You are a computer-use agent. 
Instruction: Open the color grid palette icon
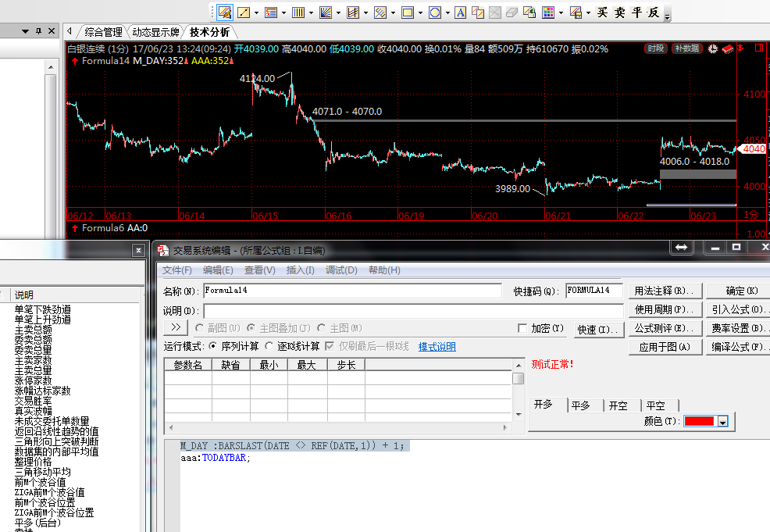coord(548,12)
